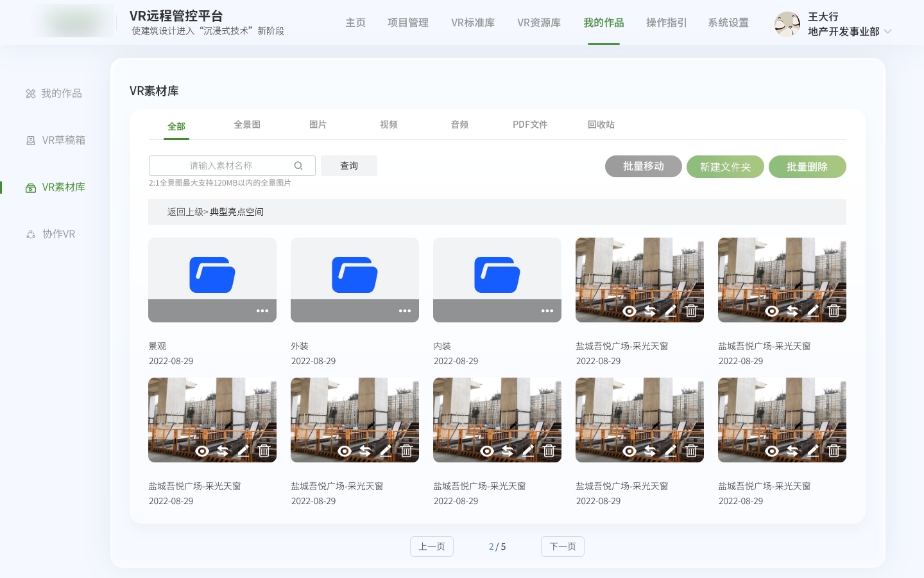Screen dimensions: 924x578
Task: Click the 请输入素材名称 search input field
Action: 231,165
